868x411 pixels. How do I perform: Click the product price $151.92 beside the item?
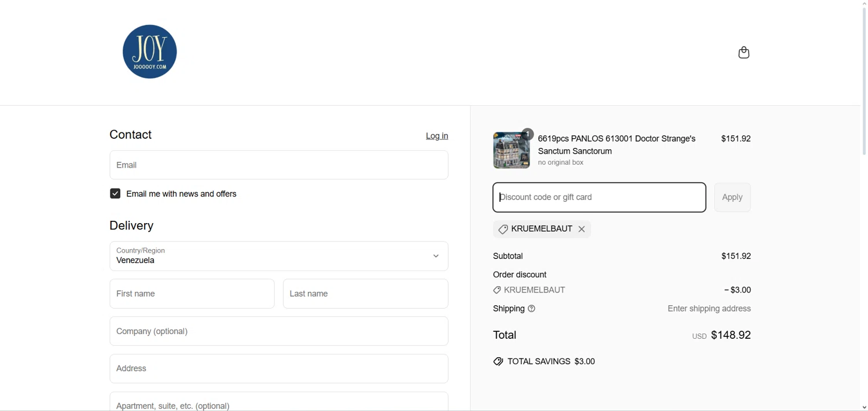tap(736, 139)
